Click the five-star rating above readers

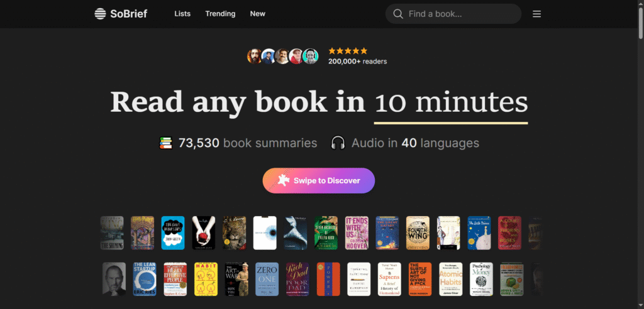pos(347,51)
